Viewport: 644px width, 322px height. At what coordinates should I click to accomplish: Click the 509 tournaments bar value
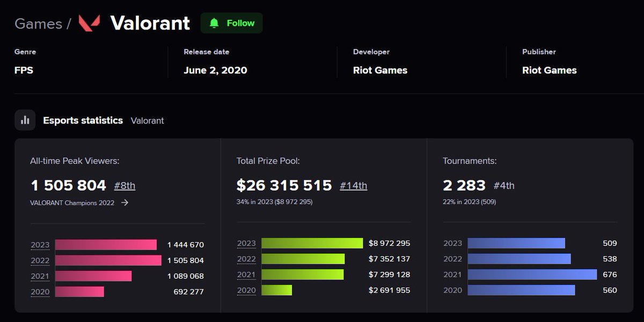click(610, 243)
